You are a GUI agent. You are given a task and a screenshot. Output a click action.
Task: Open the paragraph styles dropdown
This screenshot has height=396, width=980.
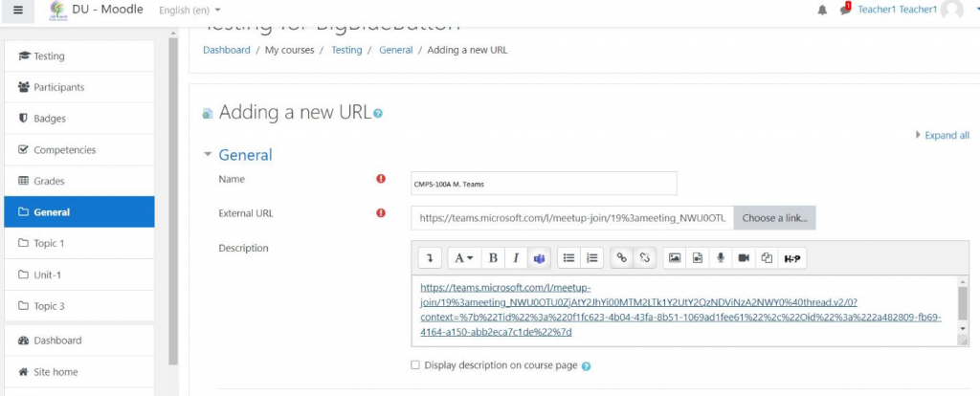(464, 258)
